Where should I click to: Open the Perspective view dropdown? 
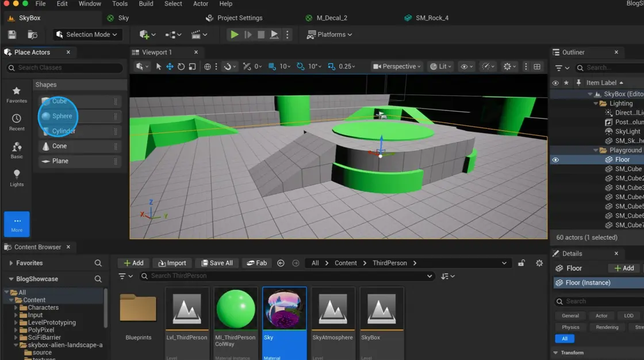point(396,66)
